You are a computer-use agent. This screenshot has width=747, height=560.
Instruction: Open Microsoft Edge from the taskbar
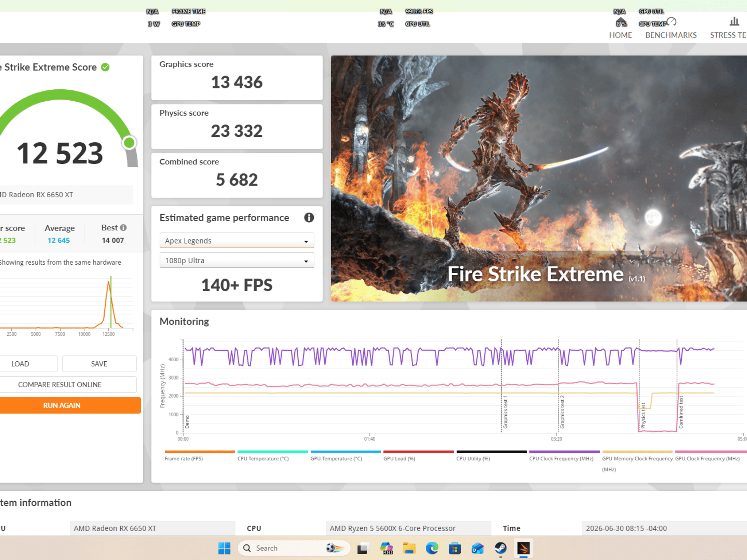pos(432,548)
